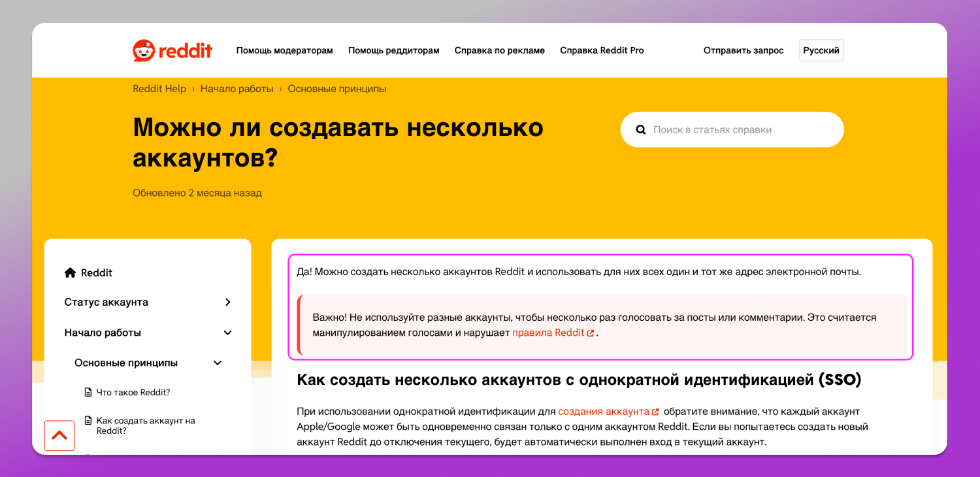Open sidebar article Что такое Reddit?
Viewport: 980px width, 477px height.
(x=133, y=393)
